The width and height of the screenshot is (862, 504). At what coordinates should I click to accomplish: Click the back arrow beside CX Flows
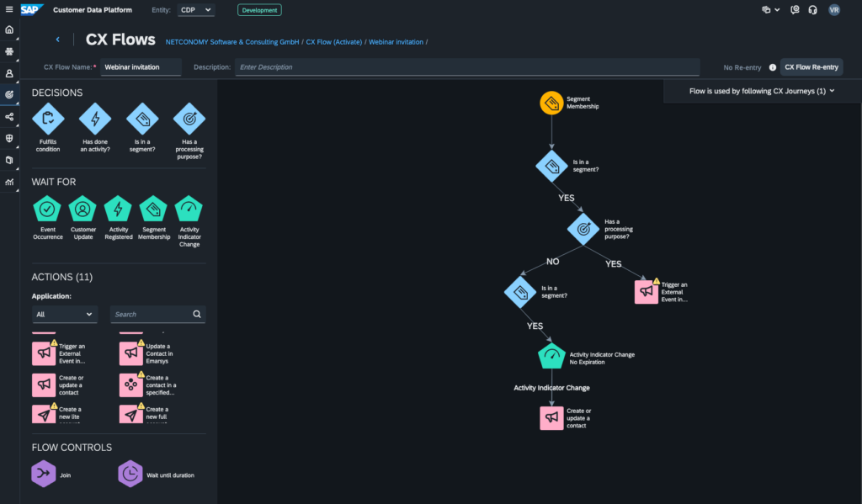[57, 38]
